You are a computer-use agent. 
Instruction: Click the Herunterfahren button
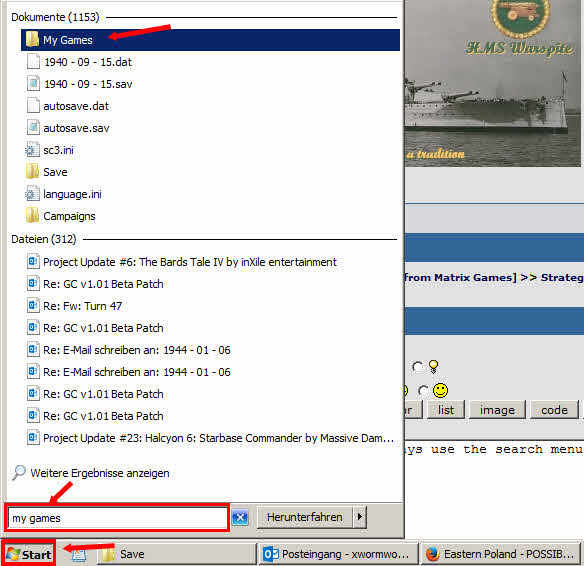(305, 517)
